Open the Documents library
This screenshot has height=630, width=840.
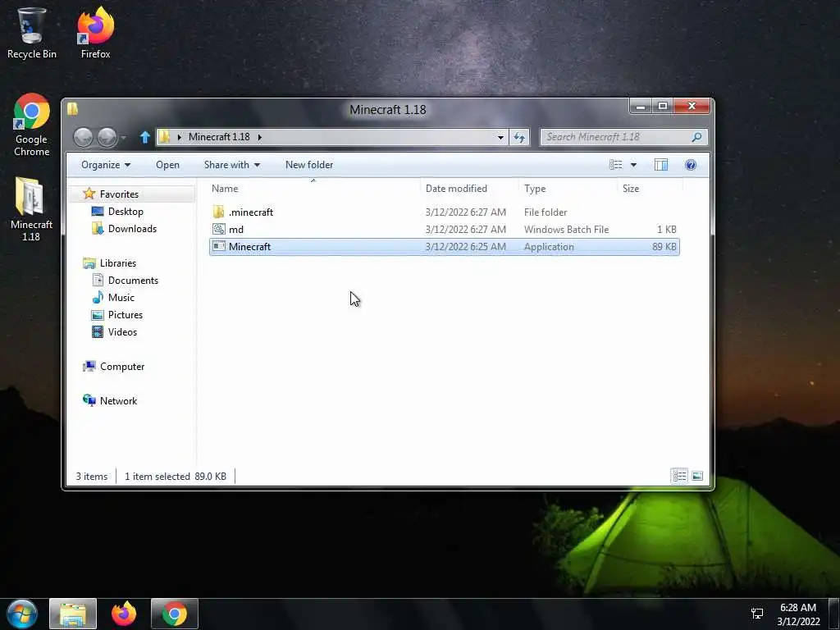[x=133, y=281]
